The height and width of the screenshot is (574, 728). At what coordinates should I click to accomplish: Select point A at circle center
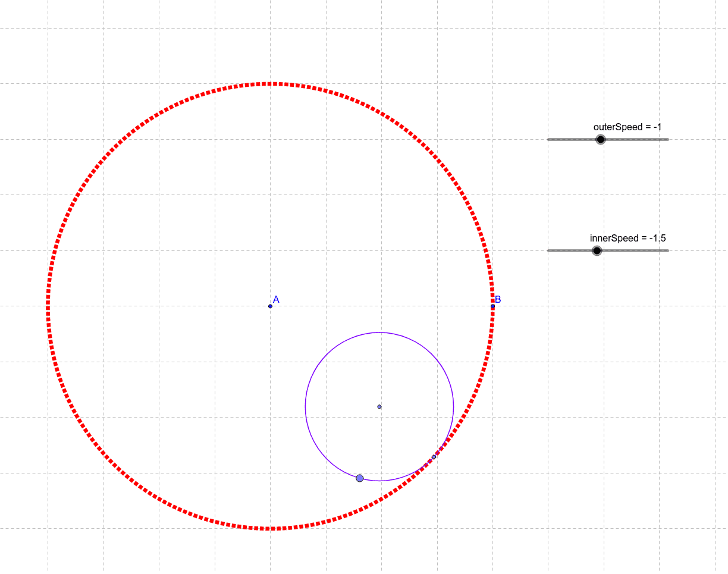[x=270, y=306]
